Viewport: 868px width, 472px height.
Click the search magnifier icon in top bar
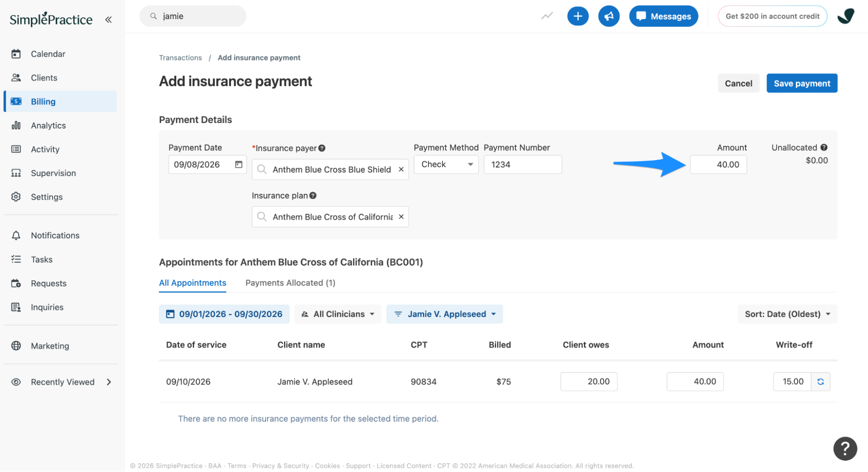[153, 16]
